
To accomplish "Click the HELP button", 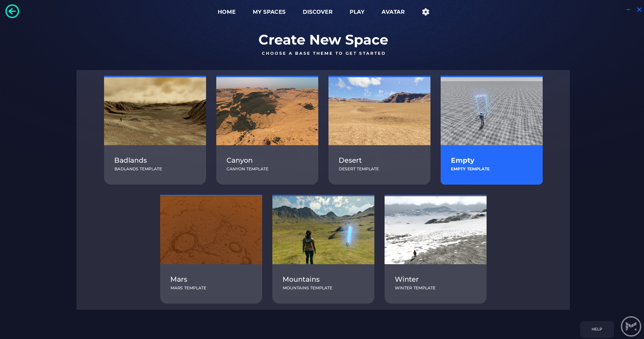I will click(597, 329).
